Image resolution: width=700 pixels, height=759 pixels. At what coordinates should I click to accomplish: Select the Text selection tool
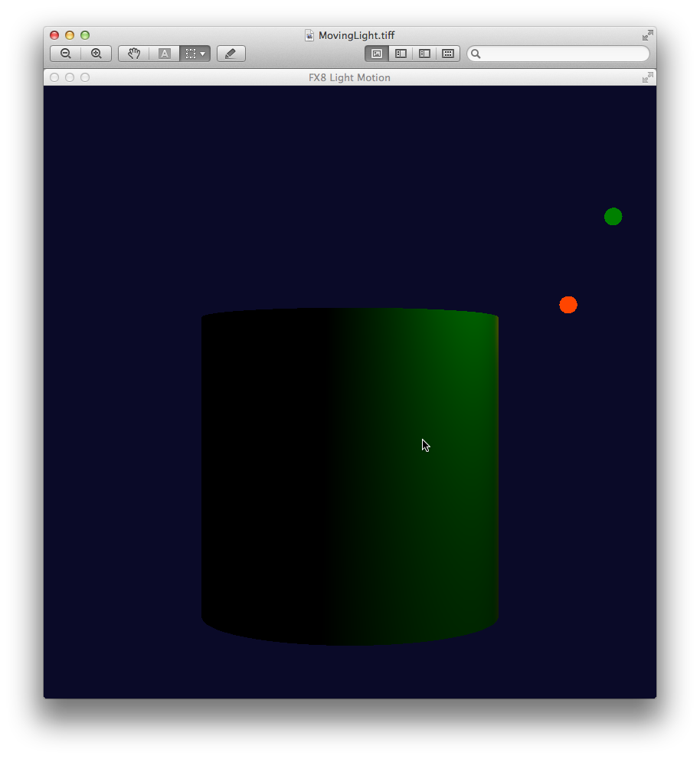164,54
